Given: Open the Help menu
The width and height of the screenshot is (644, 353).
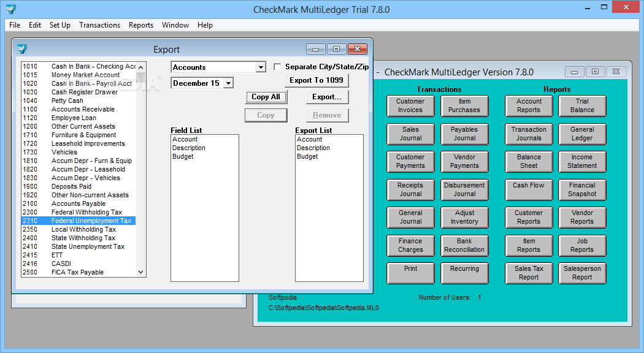Looking at the screenshot, I should pyautogui.click(x=205, y=25).
